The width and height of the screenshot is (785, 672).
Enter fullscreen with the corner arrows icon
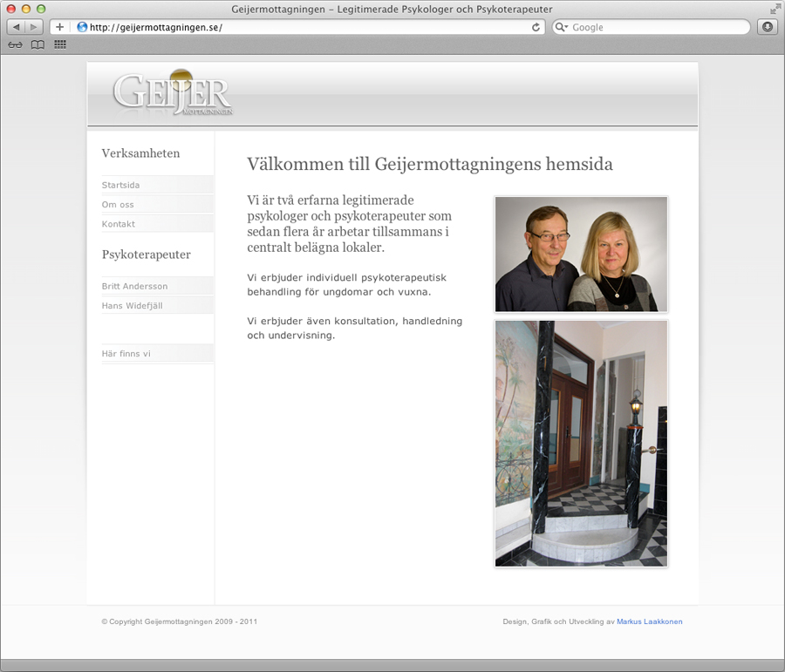[x=775, y=9]
